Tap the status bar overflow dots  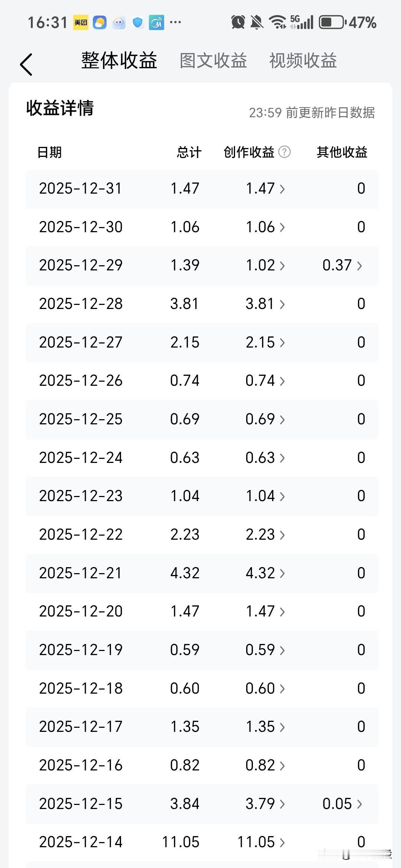175,22
